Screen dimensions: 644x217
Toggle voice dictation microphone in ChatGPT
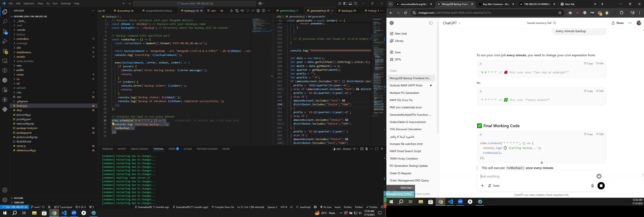pyautogui.click(x=592, y=186)
